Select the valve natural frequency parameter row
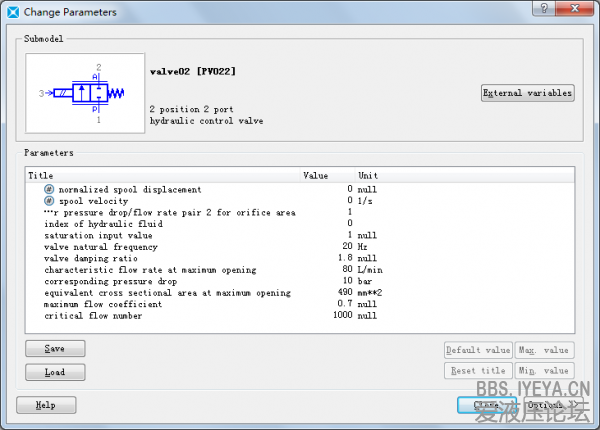This screenshot has width=600, height=430. (101, 246)
